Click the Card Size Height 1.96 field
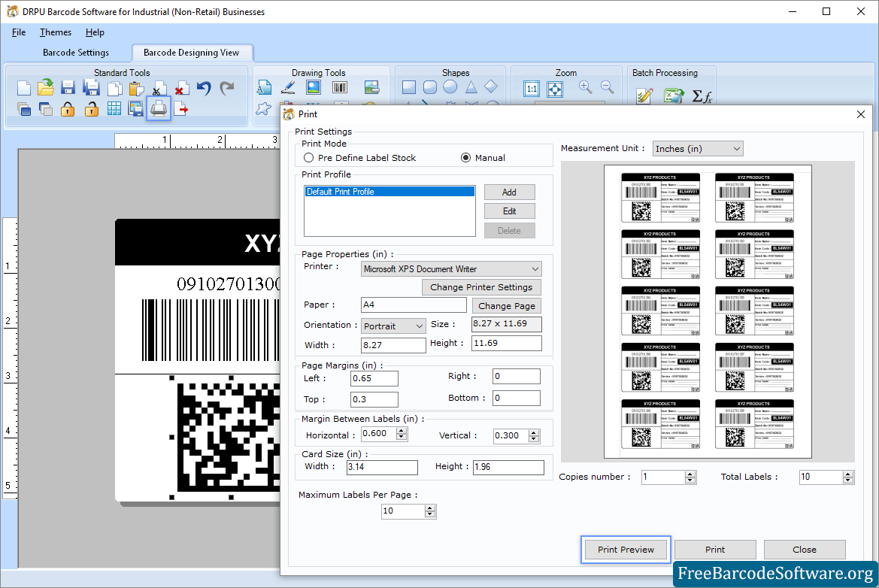 (x=508, y=467)
